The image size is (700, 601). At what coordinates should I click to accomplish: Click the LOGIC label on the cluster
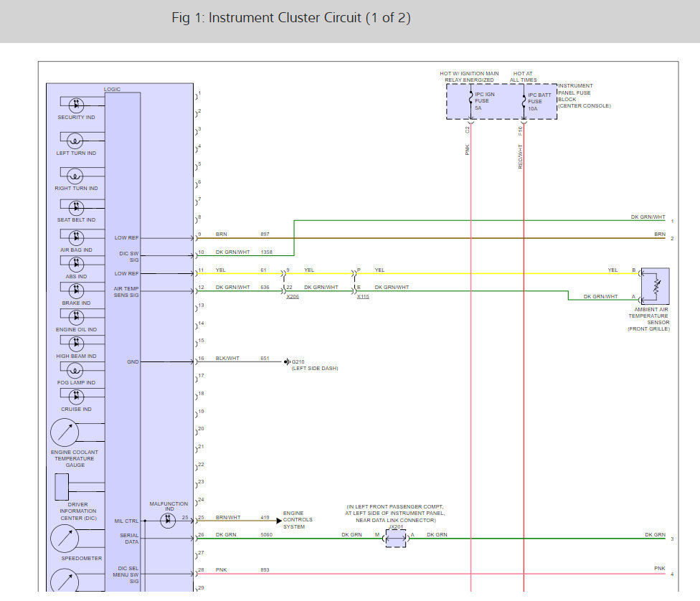click(x=112, y=90)
